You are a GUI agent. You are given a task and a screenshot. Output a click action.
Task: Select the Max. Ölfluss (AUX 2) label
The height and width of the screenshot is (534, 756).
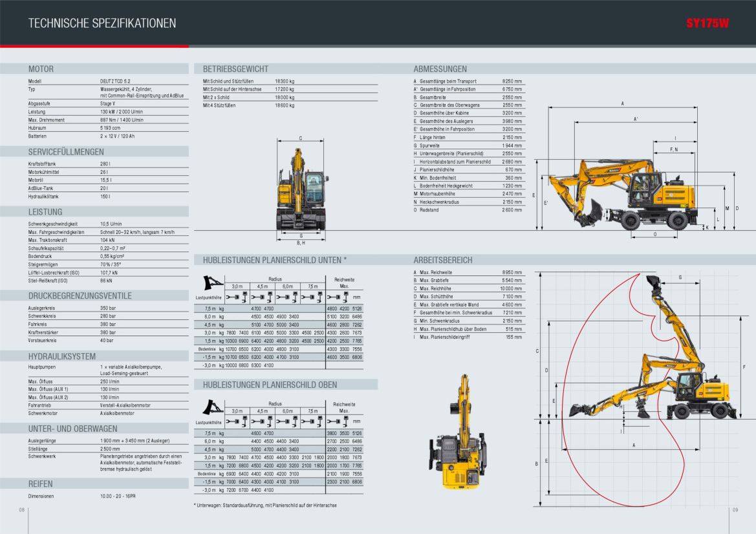tap(49, 398)
